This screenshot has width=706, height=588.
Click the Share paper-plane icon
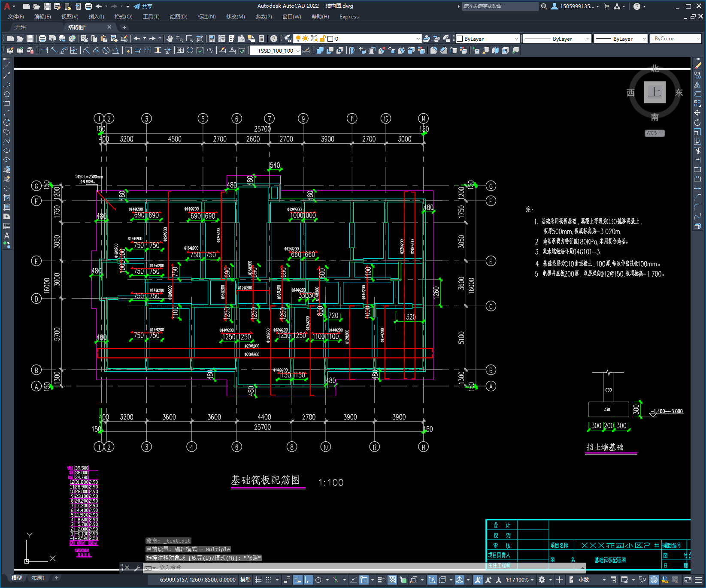pyautogui.click(x=137, y=6)
